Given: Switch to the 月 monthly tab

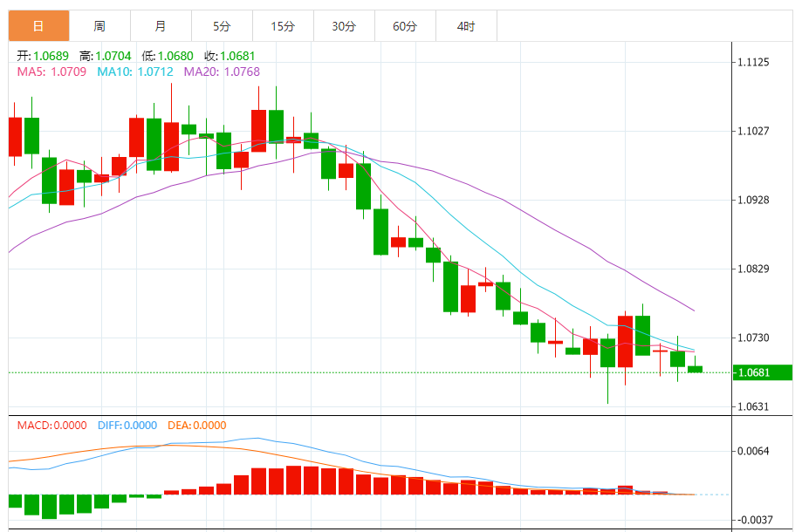Looking at the screenshot, I should pyautogui.click(x=161, y=26).
